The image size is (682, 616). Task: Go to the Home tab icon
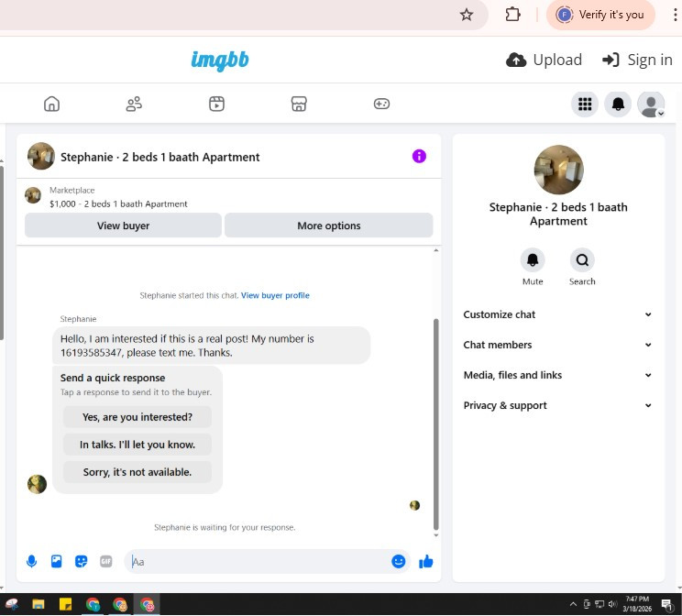[51, 104]
